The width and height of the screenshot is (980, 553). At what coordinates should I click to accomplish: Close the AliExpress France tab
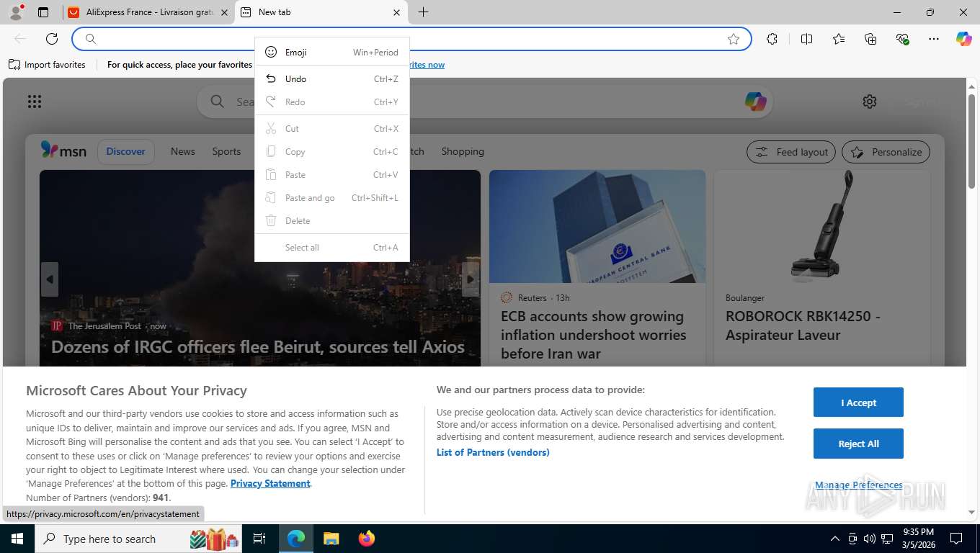[224, 12]
